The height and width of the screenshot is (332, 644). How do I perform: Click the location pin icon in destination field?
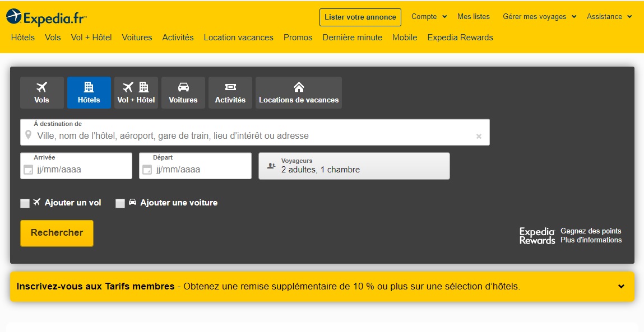click(28, 135)
